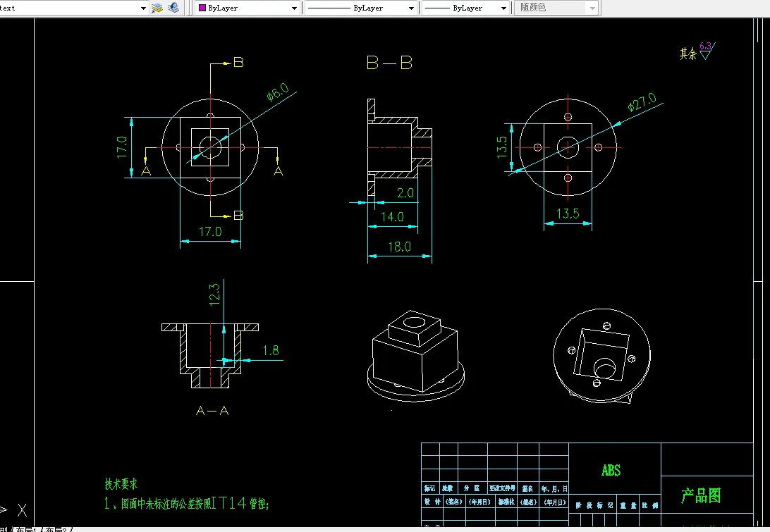Click the 重量 cell in the title block
Screen dimensions: 770x532
628,505
